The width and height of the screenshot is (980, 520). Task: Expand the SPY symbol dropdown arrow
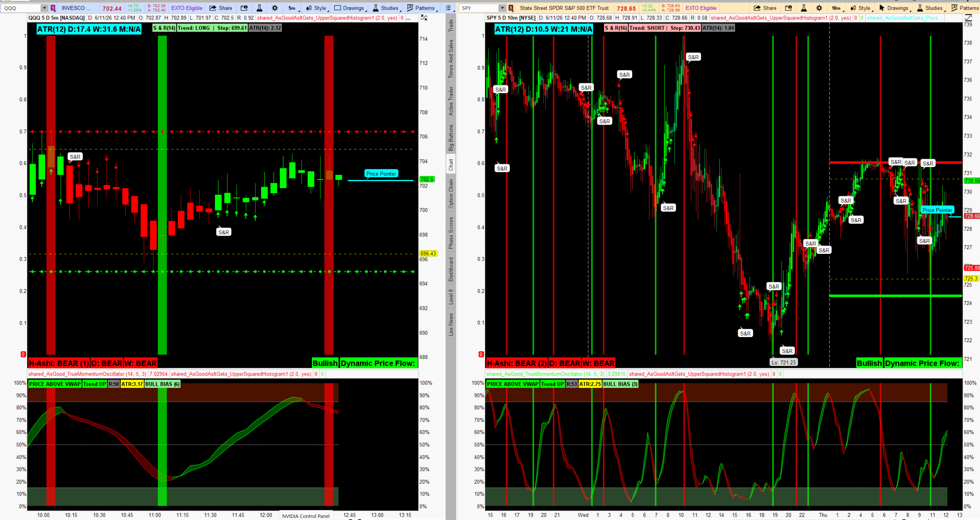coord(502,8)
